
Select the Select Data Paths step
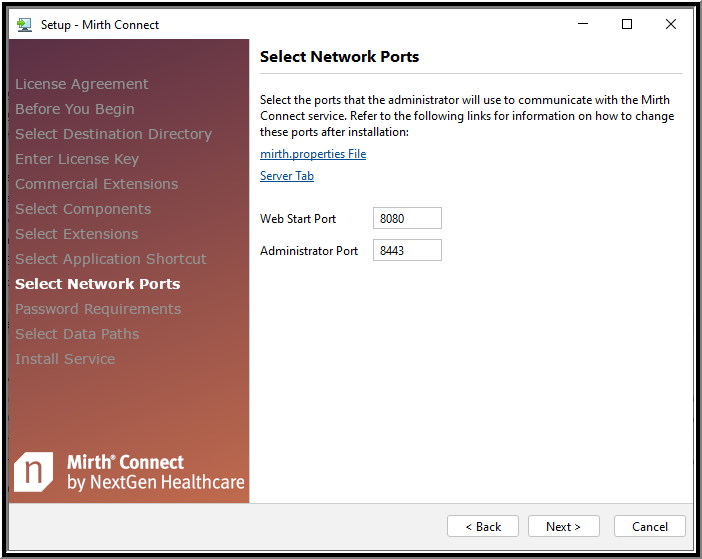tap(77, 334)
